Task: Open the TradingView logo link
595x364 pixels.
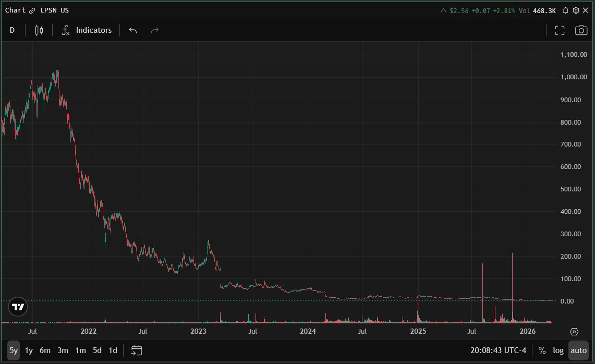Action: click(18, 307)
